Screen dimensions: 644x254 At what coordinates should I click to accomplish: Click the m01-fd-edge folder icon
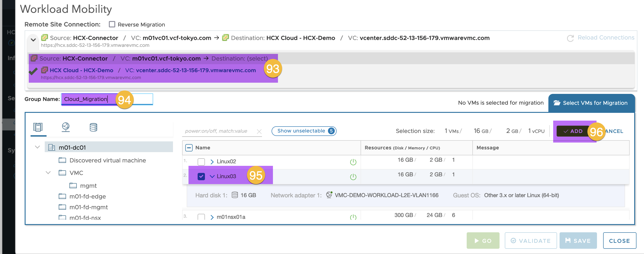[62, 196]
